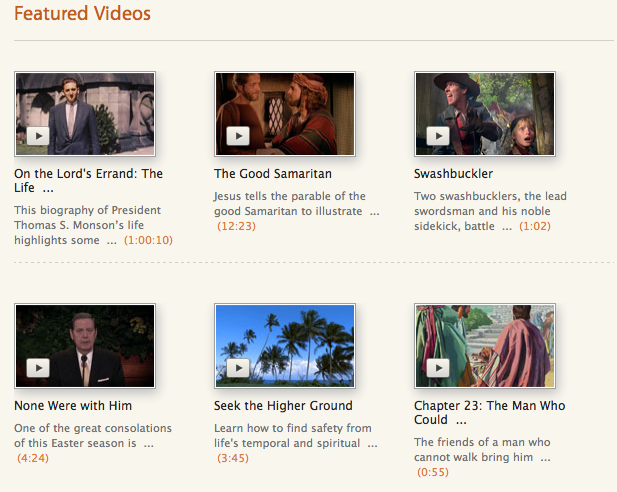The height and width of the screenshot is (492, 617).
Task: Click the Featured Videos heading
Action: [82, 13]
